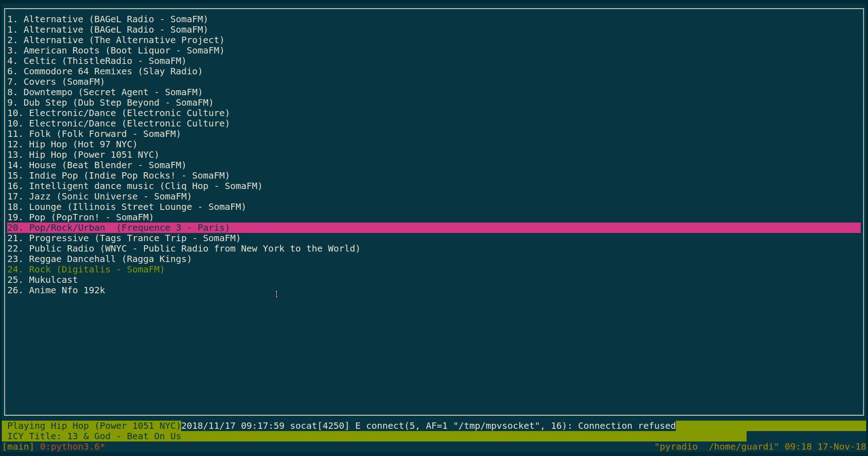This screenshot has height=456, width=868.
Task: Click the [main] tmux session label
Action: (x=18, y=446)
